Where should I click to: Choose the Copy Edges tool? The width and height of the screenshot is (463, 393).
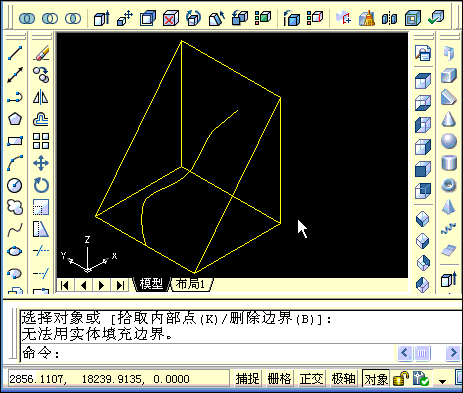point(292,18)
